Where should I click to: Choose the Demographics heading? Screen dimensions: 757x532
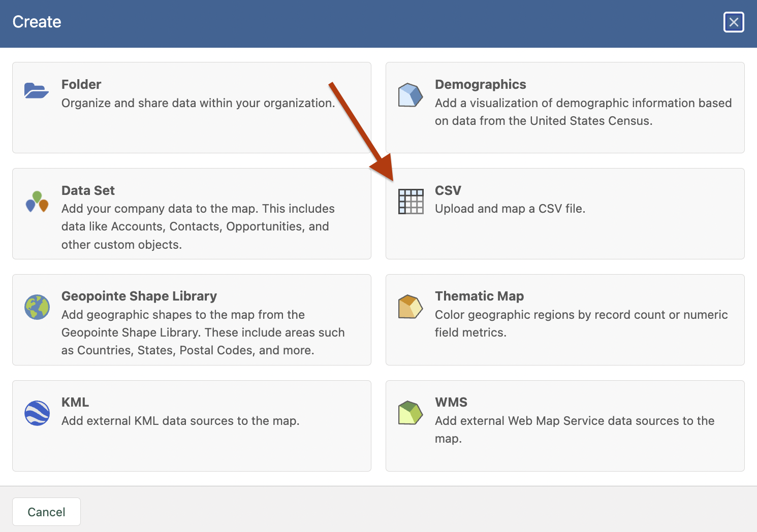(x=481, y=84)
